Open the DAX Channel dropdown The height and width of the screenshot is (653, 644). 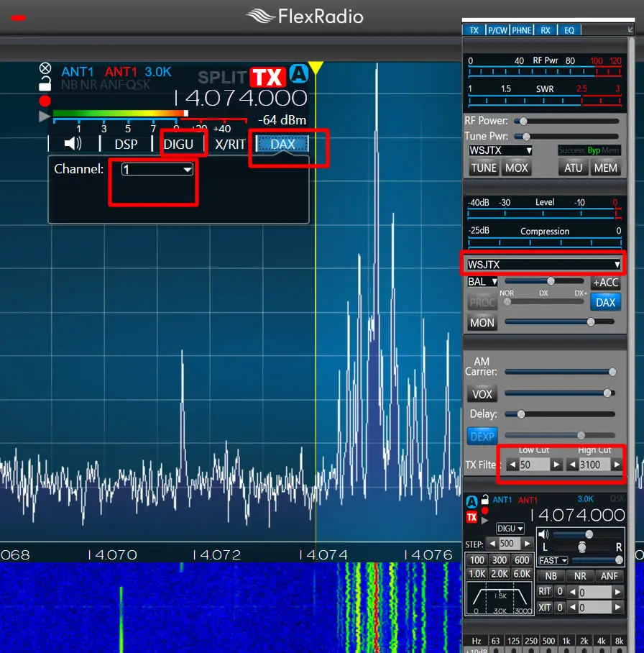click(157, 169)
